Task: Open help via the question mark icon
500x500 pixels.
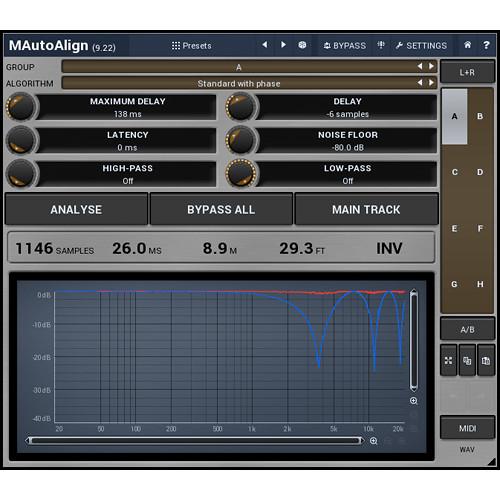Action: click(486, 45)
